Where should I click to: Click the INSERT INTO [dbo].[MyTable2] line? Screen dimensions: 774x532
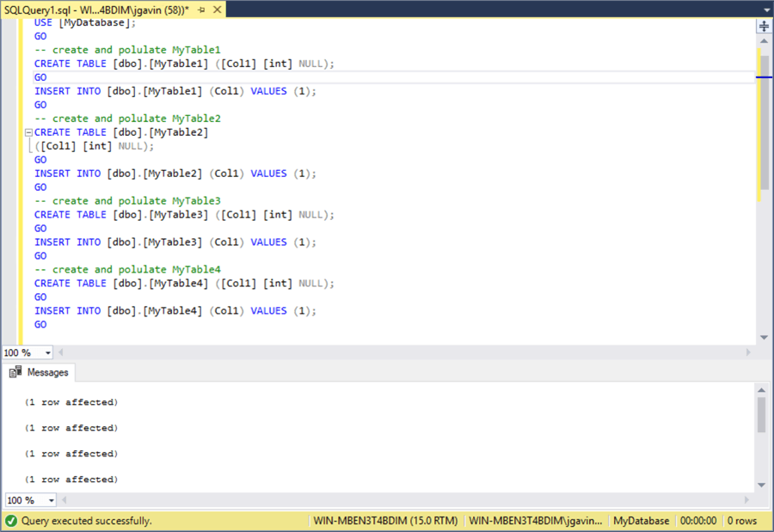tap(175, 174)
